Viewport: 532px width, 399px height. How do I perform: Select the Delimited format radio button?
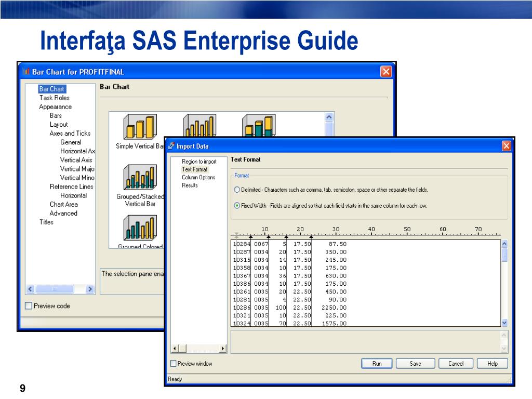point(237,190)
